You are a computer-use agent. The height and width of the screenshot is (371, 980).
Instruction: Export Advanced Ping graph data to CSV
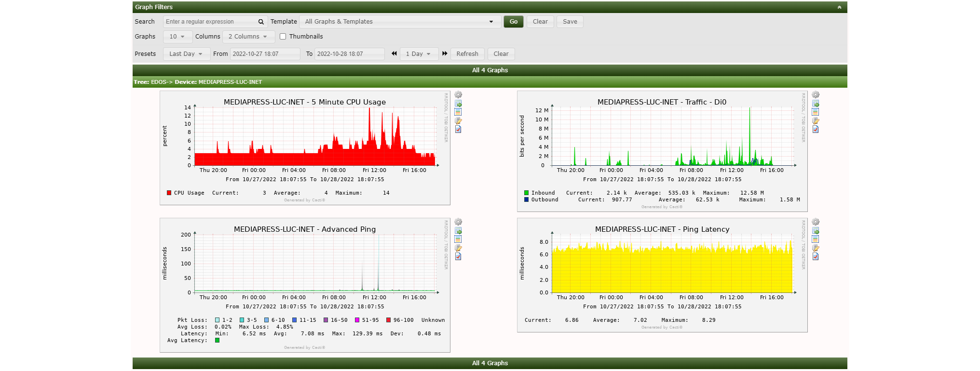click(x=458, y=231)
